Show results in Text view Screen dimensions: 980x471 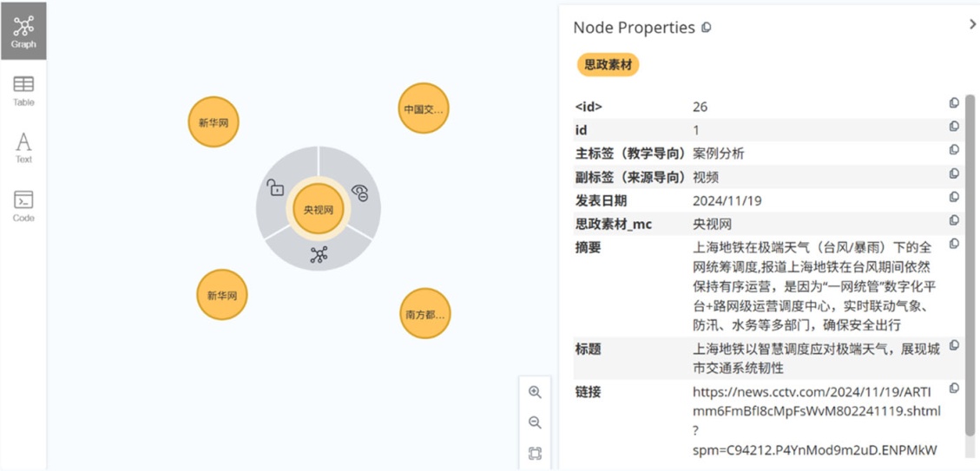coord(23,147)
